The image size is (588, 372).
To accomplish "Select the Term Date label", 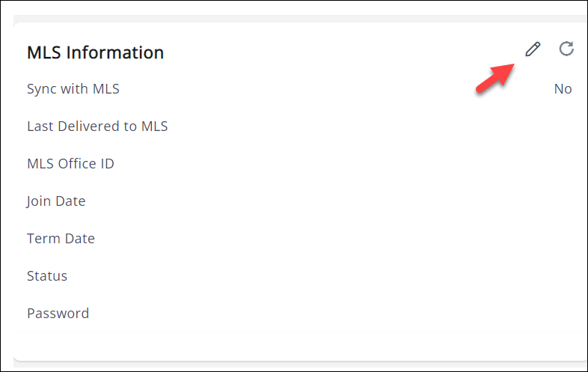I will [61, 239].
